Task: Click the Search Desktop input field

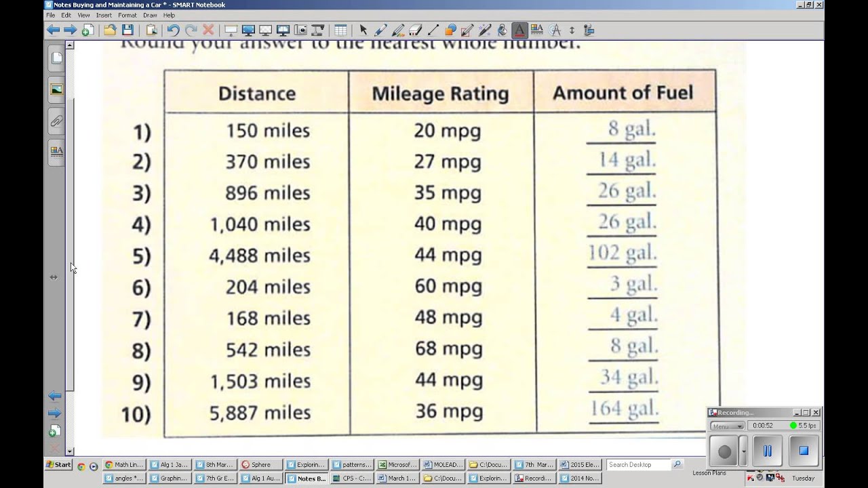Action: coord(638,465)
